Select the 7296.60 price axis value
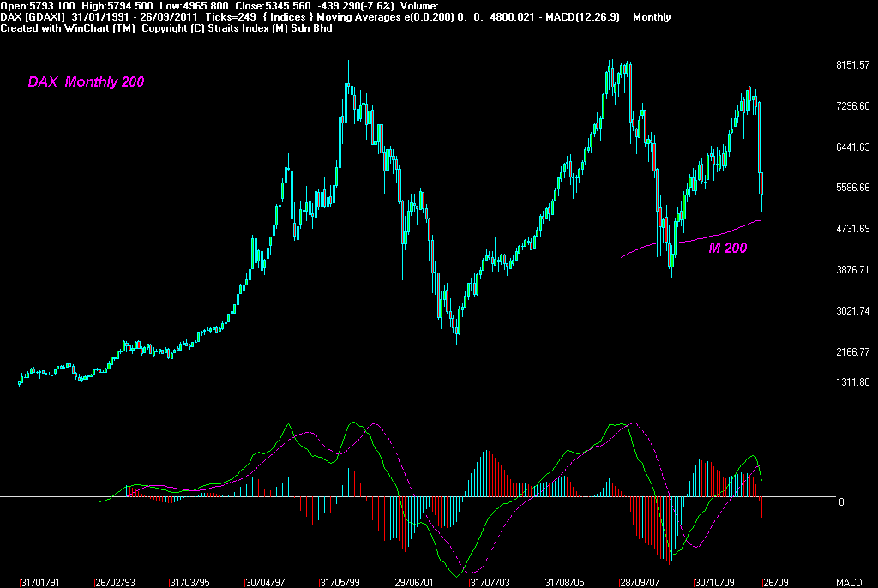The image size is (878, 588). [853, 105]
